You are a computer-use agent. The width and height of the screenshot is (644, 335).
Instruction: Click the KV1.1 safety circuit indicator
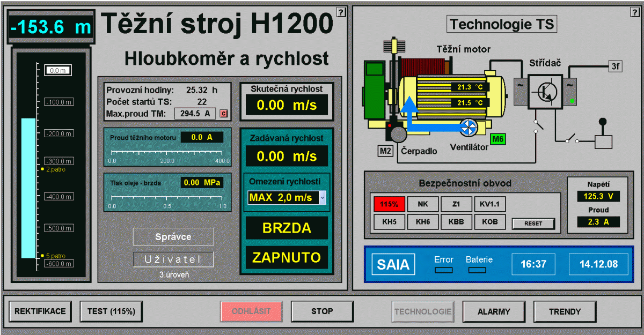pyautogui.click(x=489, y=204)
